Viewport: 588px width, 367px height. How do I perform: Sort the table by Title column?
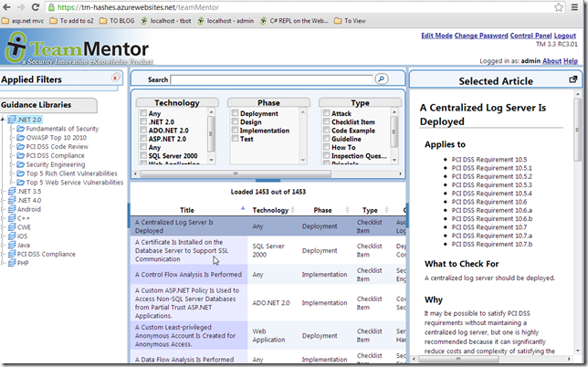click(x=185, y=209)
